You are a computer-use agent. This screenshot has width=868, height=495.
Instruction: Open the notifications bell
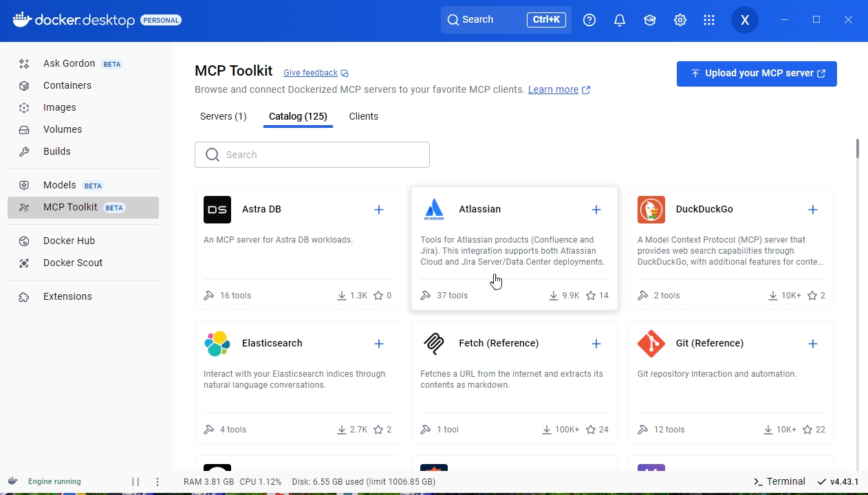pyautogui.click(x=620, y=20)
